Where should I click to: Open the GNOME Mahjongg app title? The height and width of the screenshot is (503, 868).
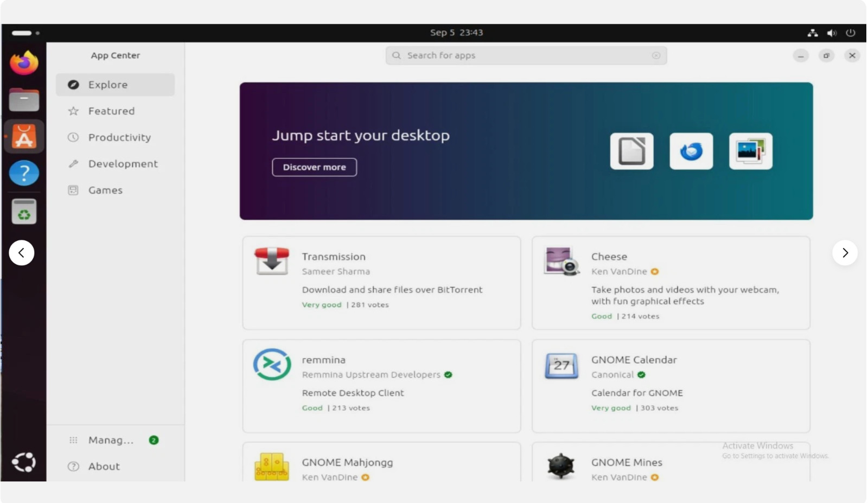tap(347, 463)
